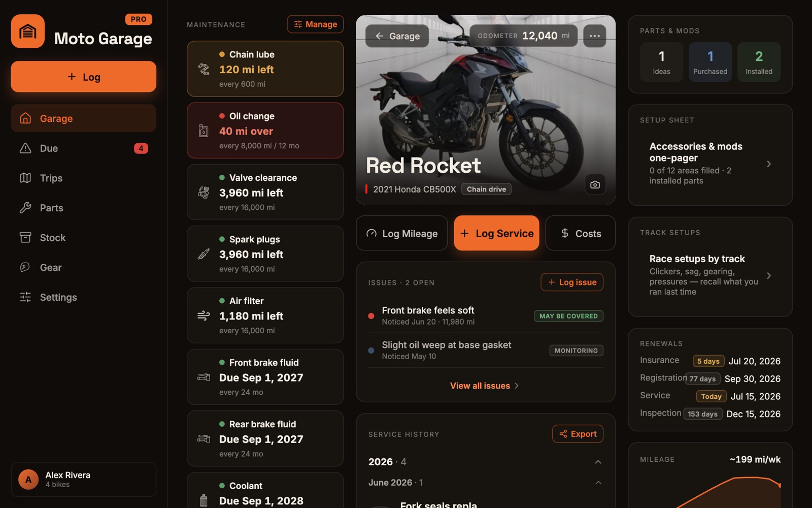This screenshot has width=812, height=508.
Task: Go back to Garage from bike photo
Action: pos(397,36)
